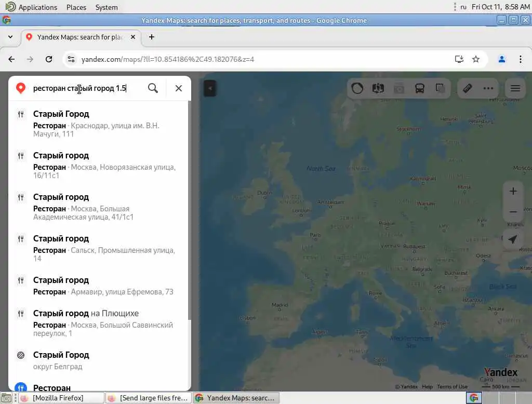The width and height of the screenshot is (532, 404).
Task: Collapse the side panel with the arrow button
Action: pyautogui.click(x=210, y=88)
